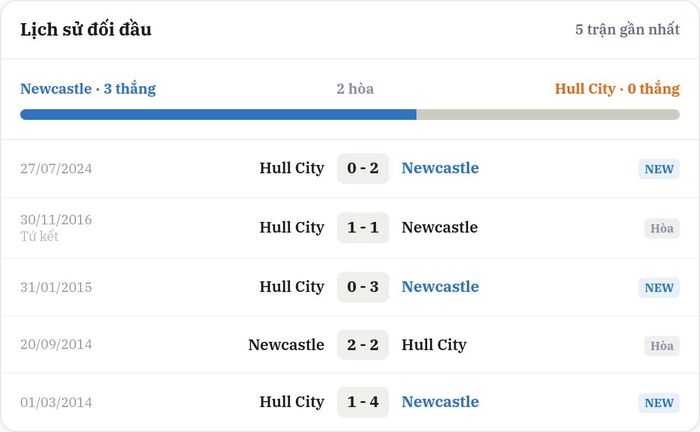Select the 2 - 2 score box
The image size is (700, 432).
(363, 345)
